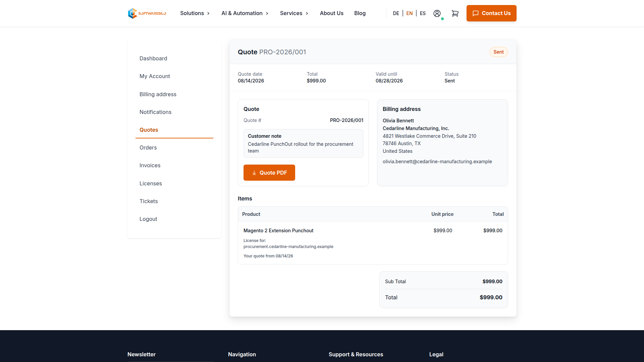Click the chat icon on Contact Us
Viewport: 644px width, 362px height.
point(476,13)
